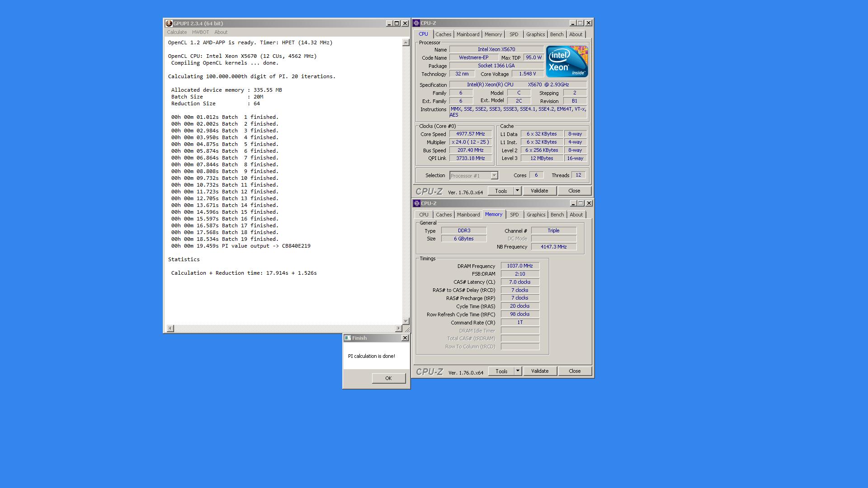Minimize the GPUPI window
The height and width of the screenshot is (488, 868).
[389, 23]
